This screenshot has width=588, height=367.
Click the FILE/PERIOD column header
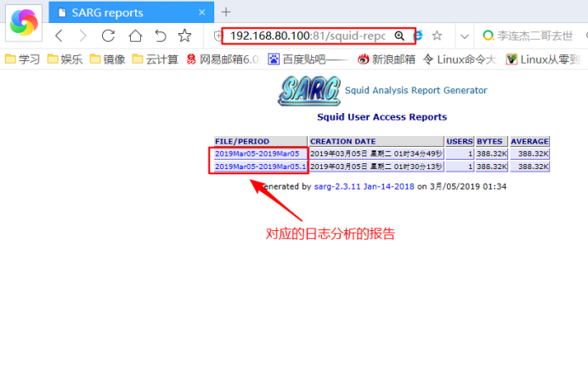click(261, 141)
